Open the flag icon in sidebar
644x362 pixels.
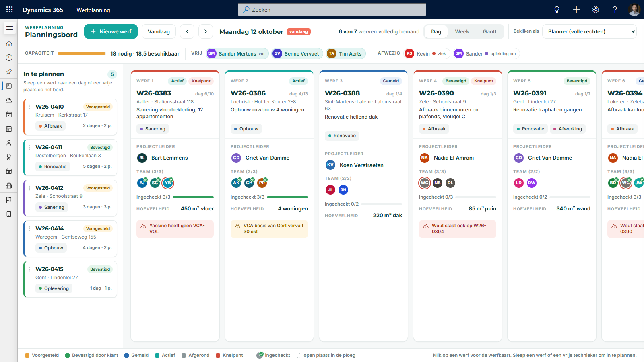point(9,200)
